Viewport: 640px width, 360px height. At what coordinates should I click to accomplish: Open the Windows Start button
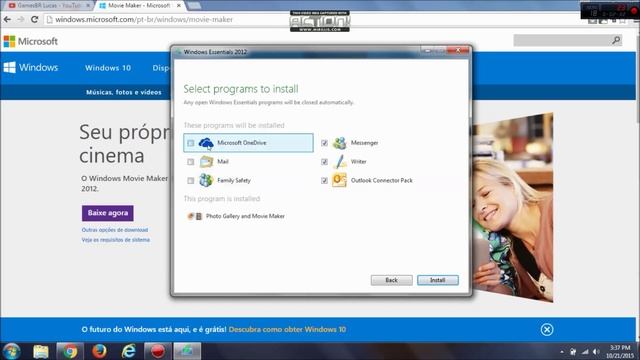point(11,351)
